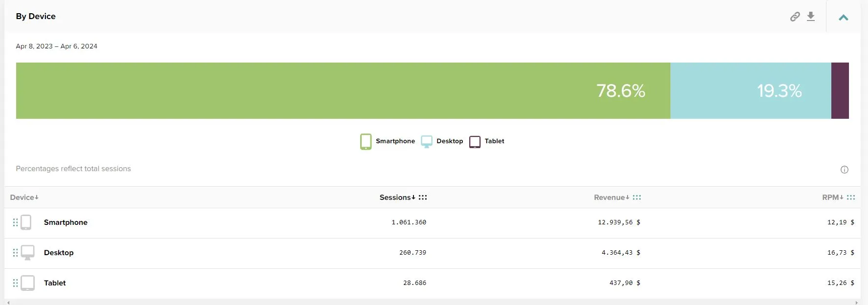Click the RPM column grid icon
868x305 pixels.
[851, 197]
